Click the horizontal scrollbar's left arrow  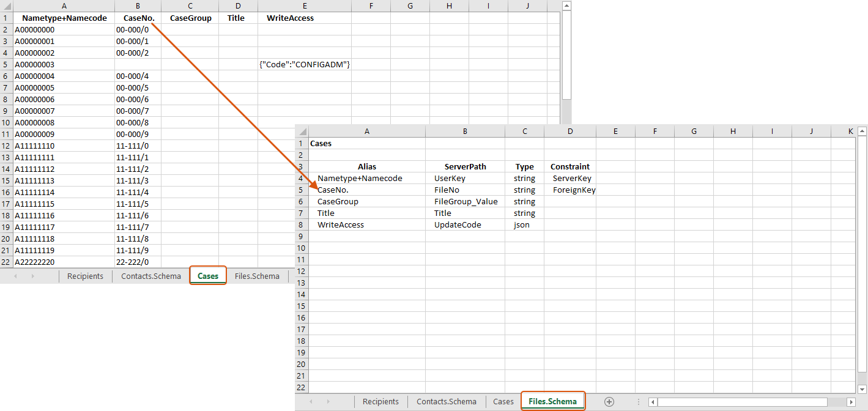point(653,402)
